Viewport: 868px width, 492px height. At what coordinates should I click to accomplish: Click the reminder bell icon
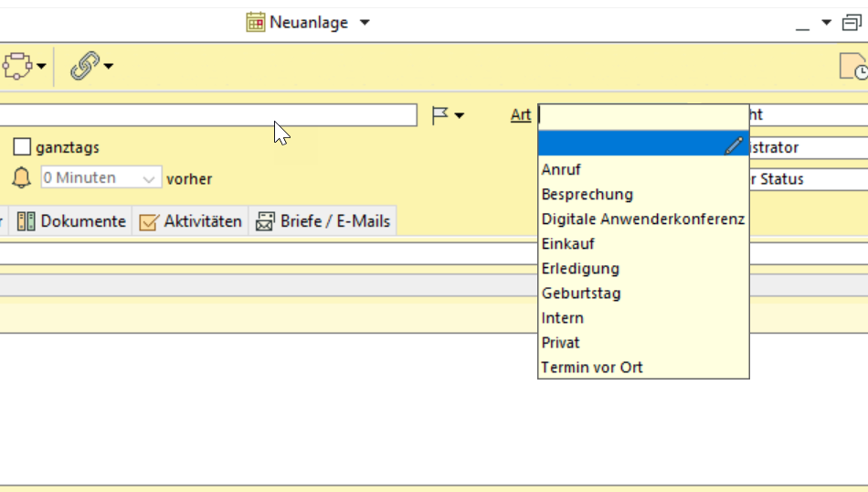coord(21,177)
